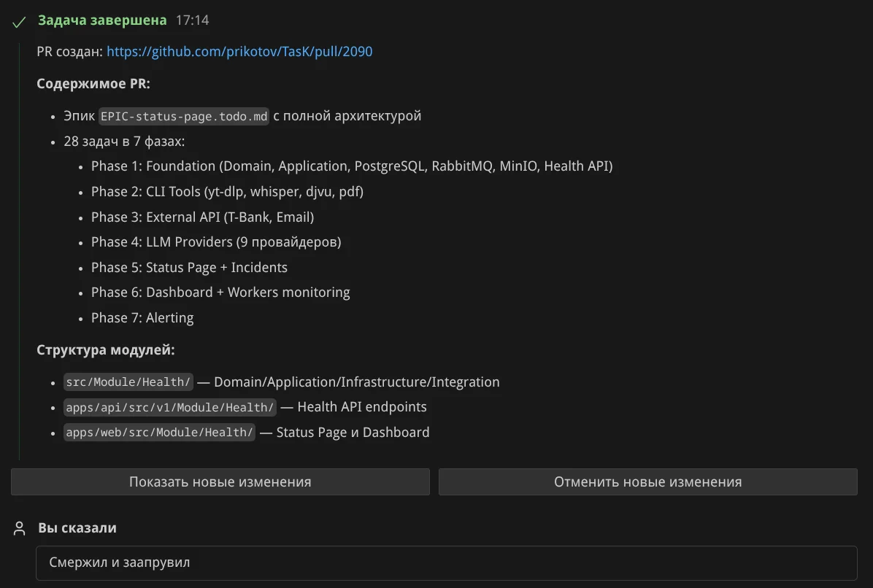
Task: Click the 'Структура модулей:' heading
Action: click(x=106, y=350)
